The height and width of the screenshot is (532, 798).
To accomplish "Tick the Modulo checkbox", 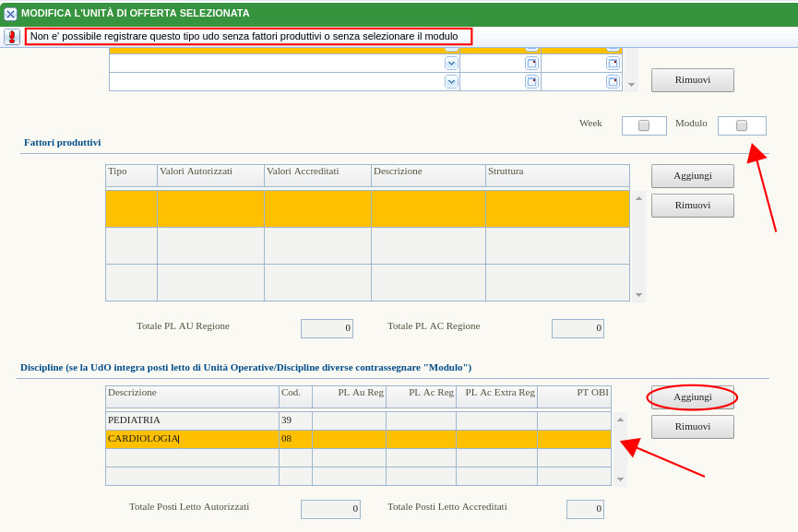I will tap(742, 125).
